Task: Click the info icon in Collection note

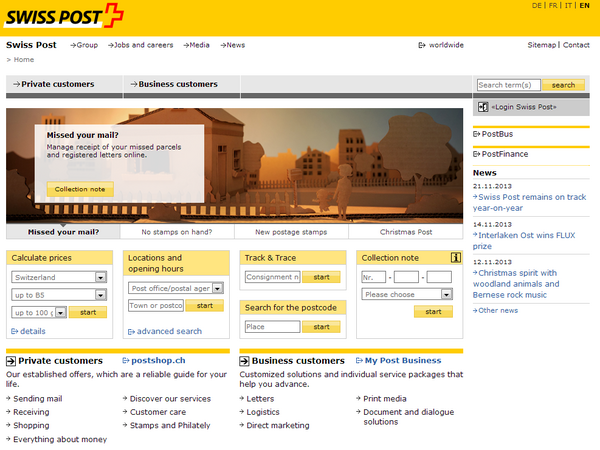Action: pyautogui.click(x=455, y=258)
